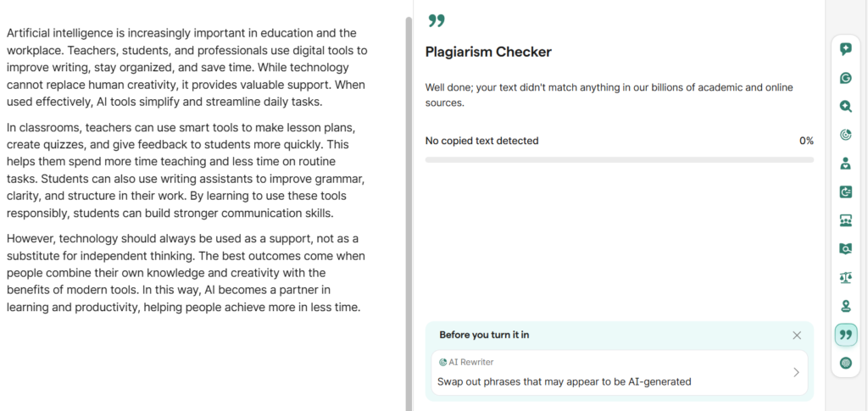The width and height of the screenshot is (868, 411).
Task: Open the target bullseye icon in sidebar
Action: tap(845, 135)
